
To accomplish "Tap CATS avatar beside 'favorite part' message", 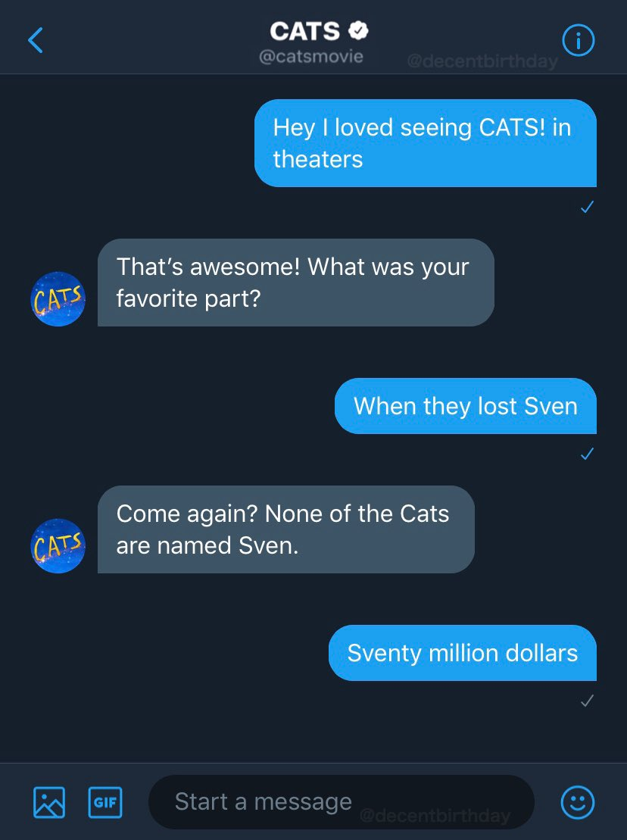I will point(58,298).
